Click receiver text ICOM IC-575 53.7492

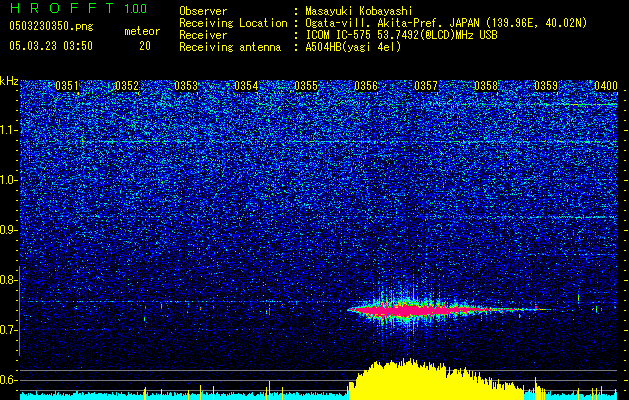pos(401,35)
